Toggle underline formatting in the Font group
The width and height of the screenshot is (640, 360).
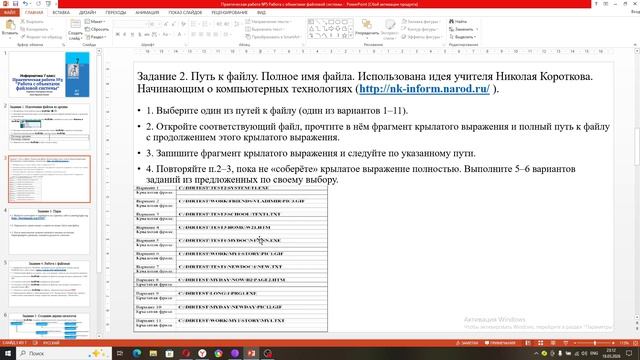point(132,35)
